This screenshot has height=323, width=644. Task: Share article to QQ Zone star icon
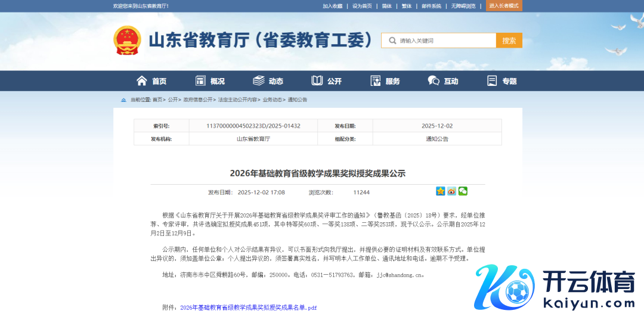441,191
